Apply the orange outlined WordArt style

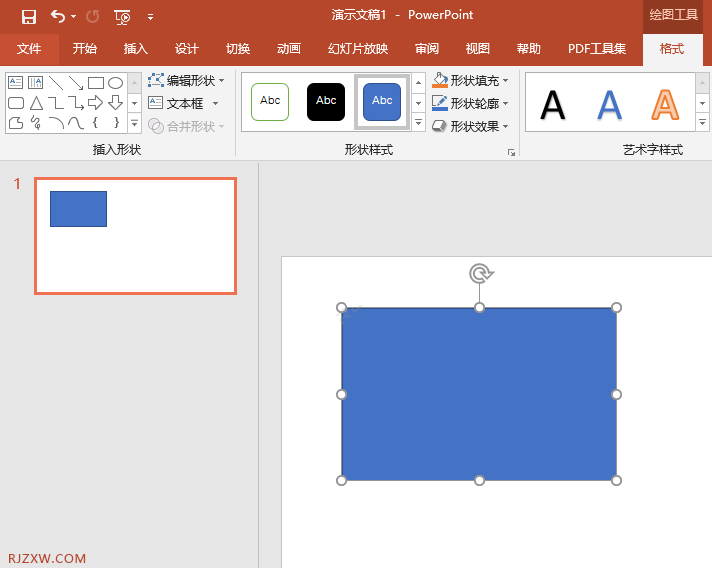tap(665, 103)
